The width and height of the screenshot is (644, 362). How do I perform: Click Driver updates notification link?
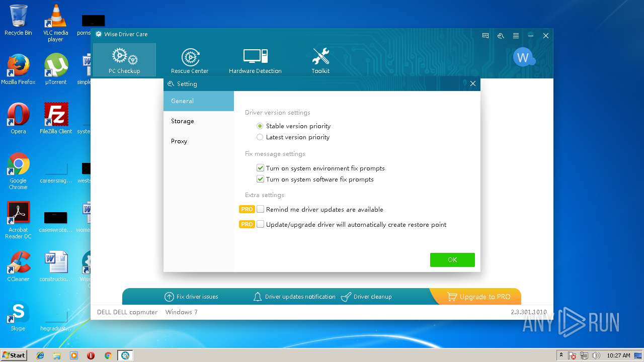[294, 297]
